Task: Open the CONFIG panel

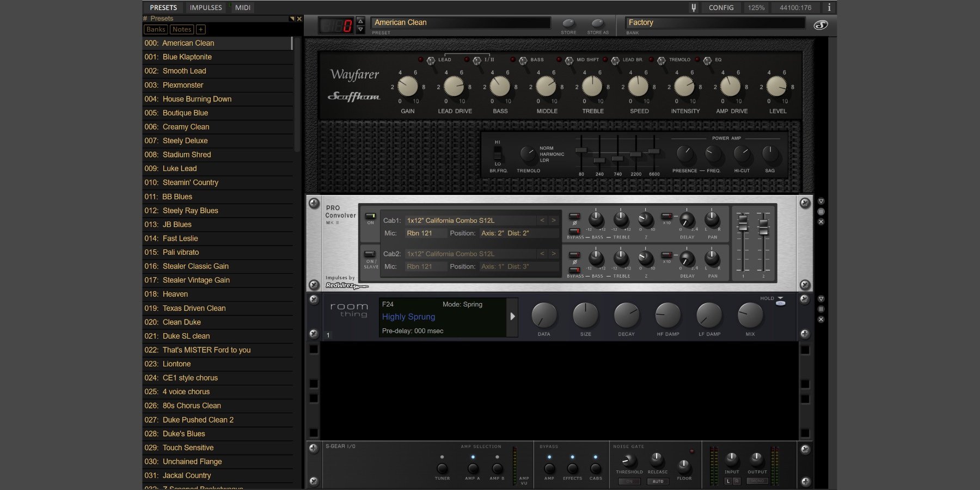Action: (721, 8)
